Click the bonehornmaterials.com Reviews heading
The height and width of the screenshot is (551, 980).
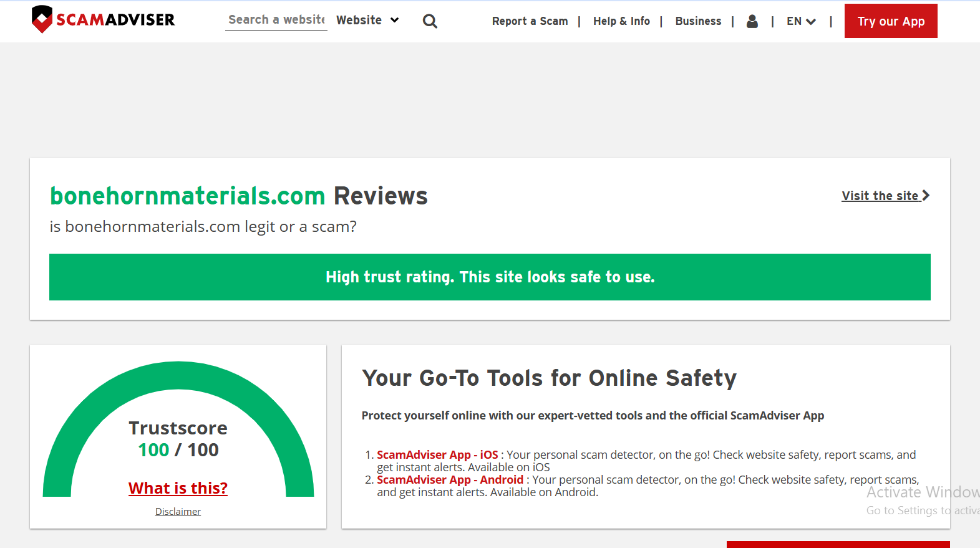point(238,196)
